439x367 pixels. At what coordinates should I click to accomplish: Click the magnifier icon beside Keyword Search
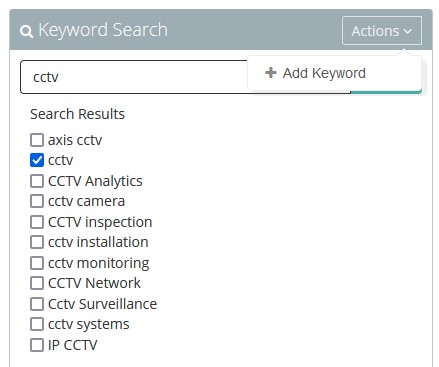coord(26,31)
